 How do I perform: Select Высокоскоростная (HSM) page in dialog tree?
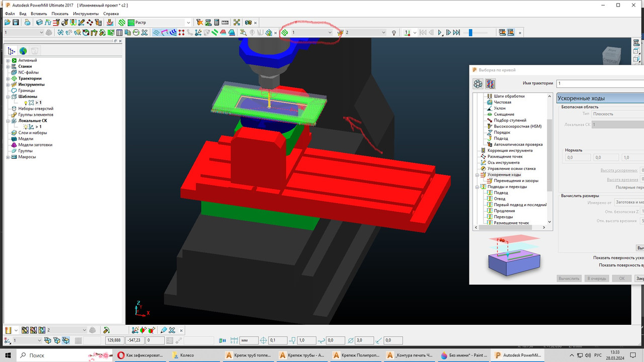click(x=518, y=126)
